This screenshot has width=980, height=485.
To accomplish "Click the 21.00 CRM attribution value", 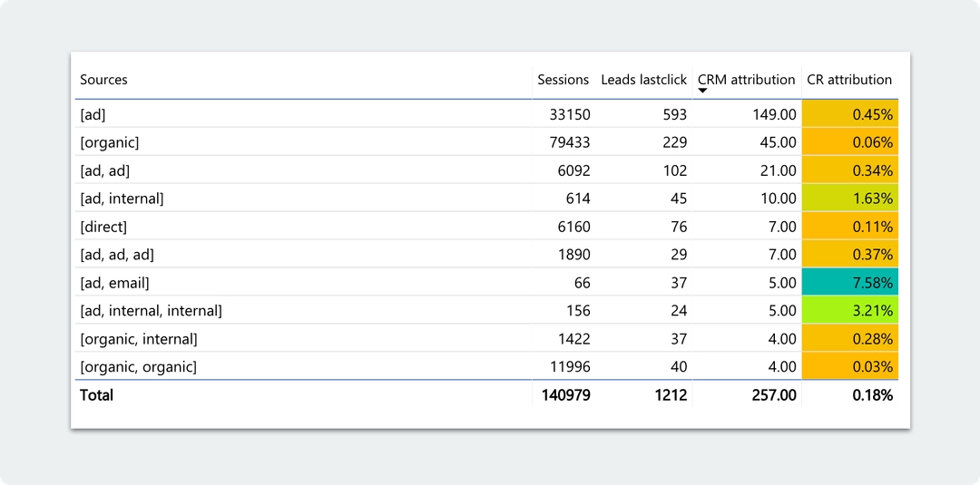I will (x=779, y=170).
